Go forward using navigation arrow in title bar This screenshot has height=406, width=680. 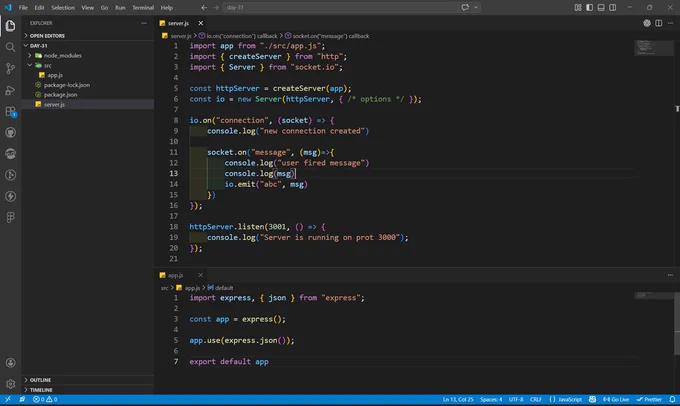point(216,7)
